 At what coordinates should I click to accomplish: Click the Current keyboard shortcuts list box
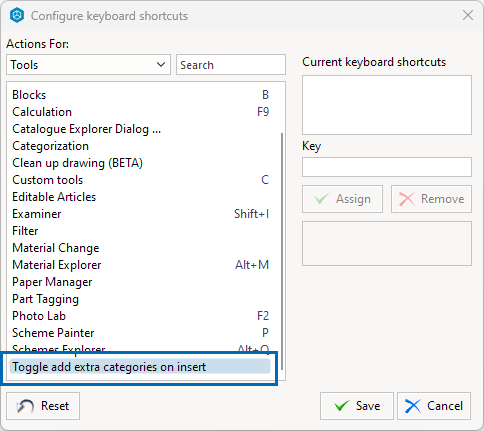(387, 105)
